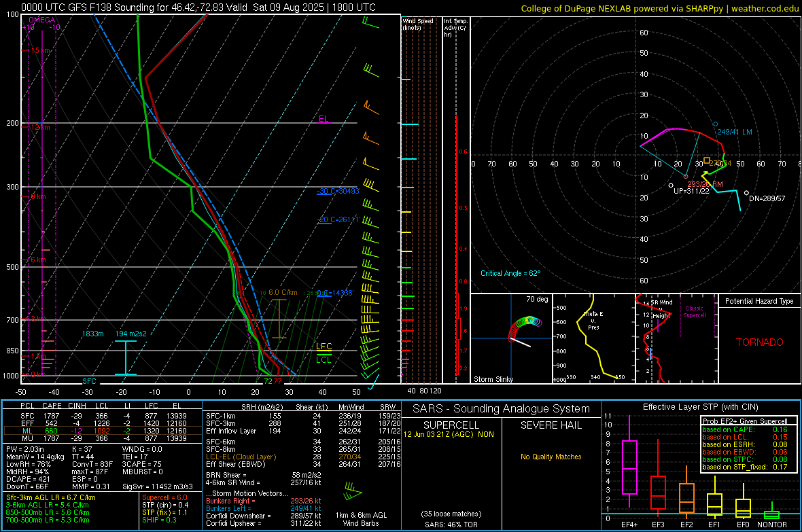Select the MU parcel row in the CAPE table

(x=103, y=438)
